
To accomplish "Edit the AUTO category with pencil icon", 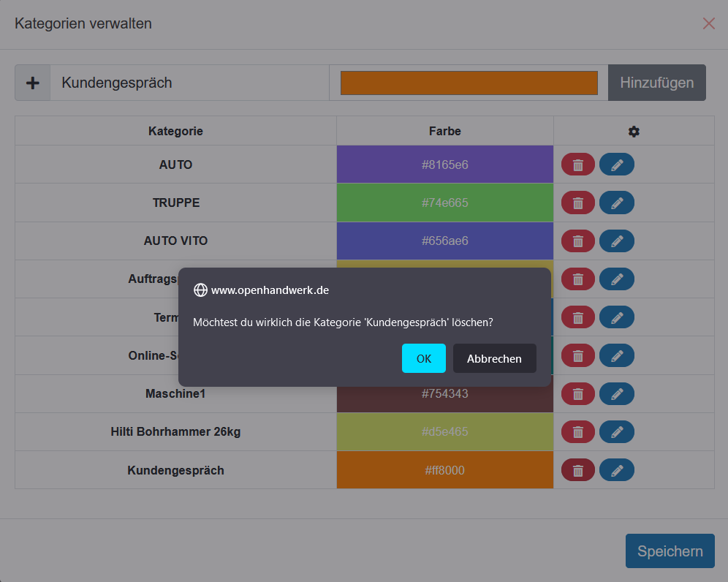I will 617,165.
